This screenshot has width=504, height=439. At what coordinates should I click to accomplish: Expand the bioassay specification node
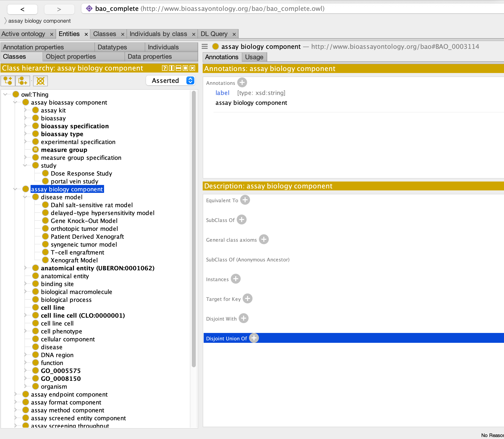click(x=25, y=126)
